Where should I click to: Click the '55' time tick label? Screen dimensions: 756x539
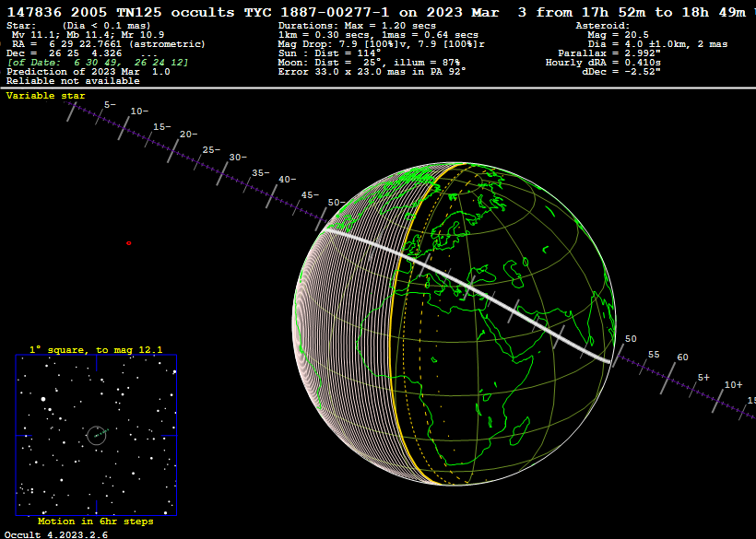tap(654, 355)
